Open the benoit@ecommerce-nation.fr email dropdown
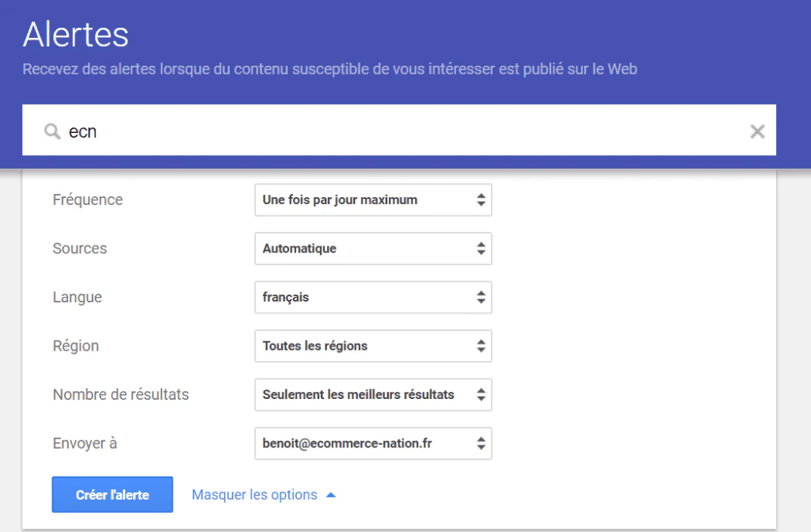Viewport: 811px width, 532px height. click(373, 443)
